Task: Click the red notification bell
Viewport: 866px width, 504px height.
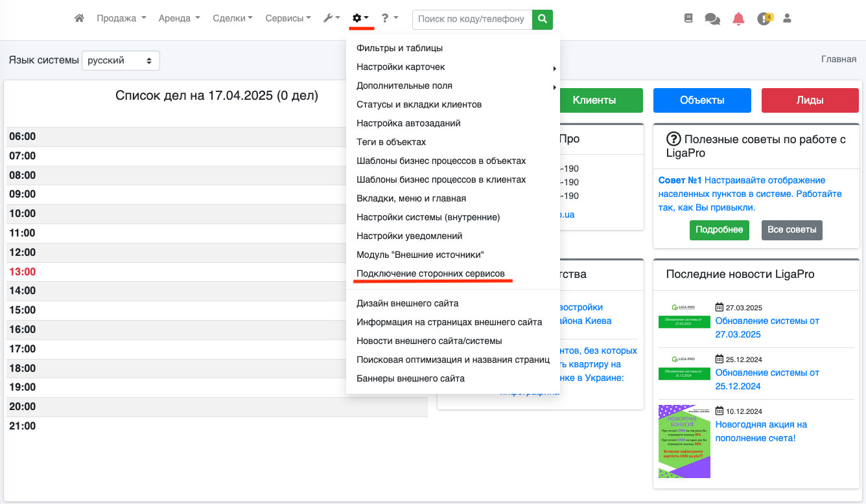Action: pos(738,19)
